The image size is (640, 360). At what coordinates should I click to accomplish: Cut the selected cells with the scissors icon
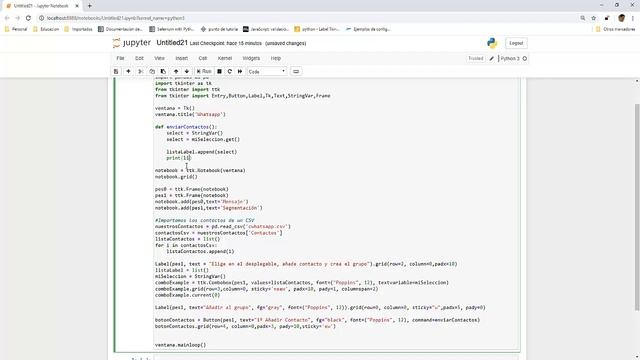(140, 71)
